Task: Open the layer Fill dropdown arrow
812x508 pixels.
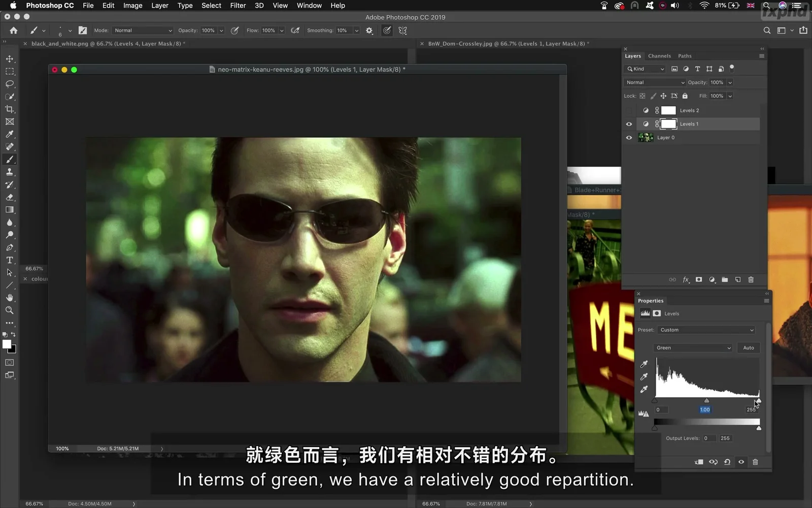Action: tap(730, 96)
